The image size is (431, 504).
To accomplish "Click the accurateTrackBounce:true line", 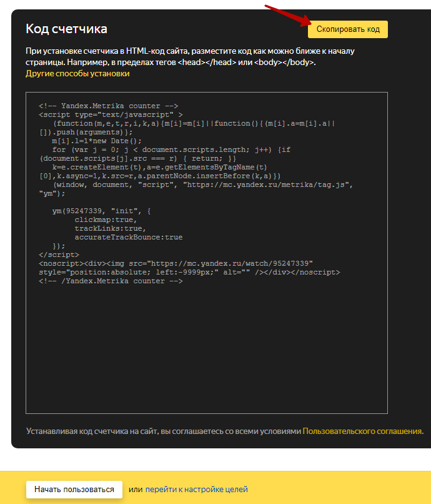I will pos(129,237).
